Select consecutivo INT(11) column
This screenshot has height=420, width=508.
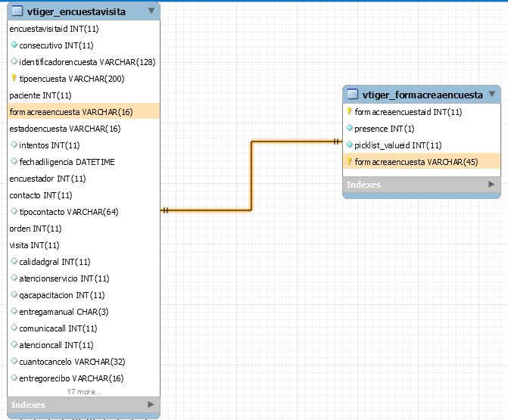(x=83, y=45)
